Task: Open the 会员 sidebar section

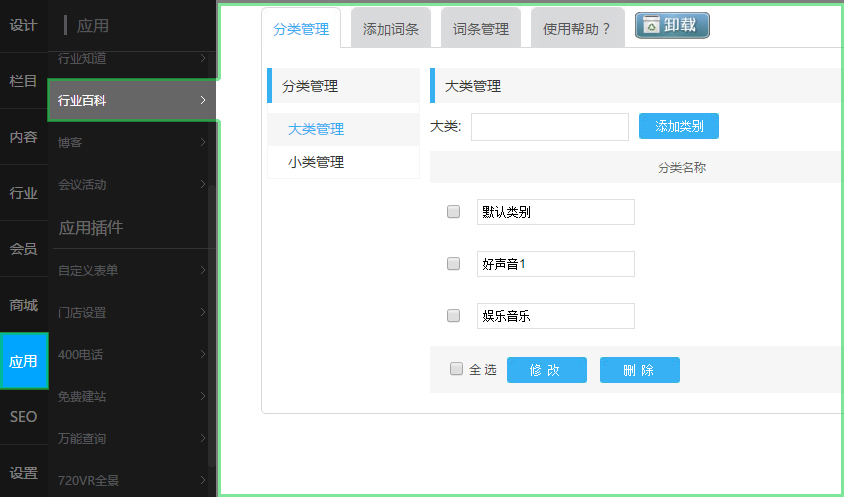Action: click(24, 249)
